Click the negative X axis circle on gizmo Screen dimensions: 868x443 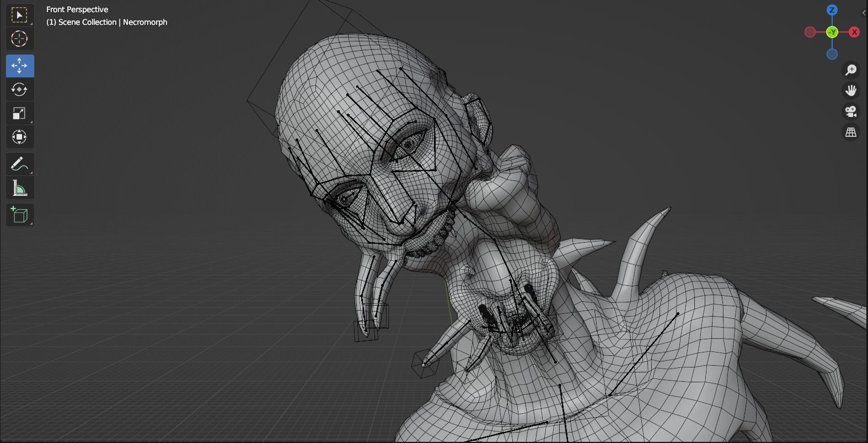[x=810, y=32]
